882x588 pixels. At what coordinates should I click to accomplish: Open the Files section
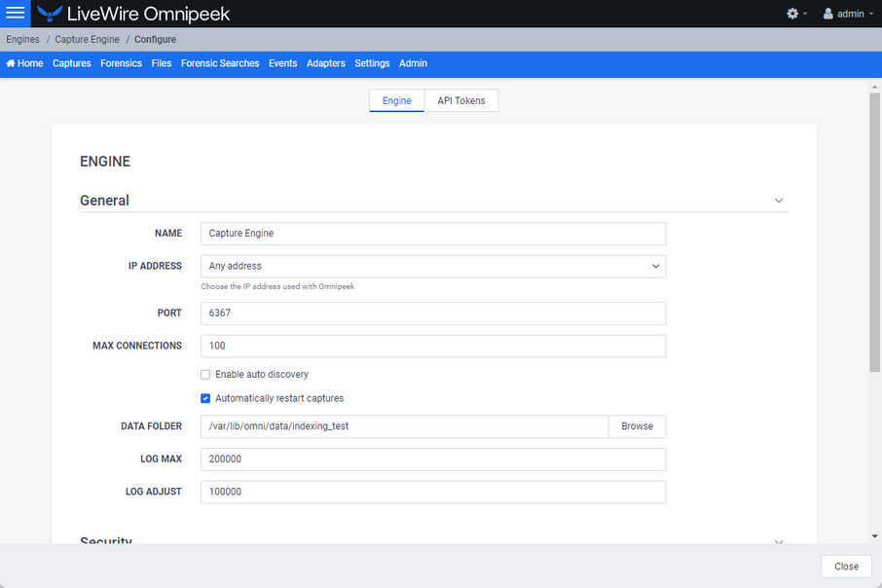(162, 63)
